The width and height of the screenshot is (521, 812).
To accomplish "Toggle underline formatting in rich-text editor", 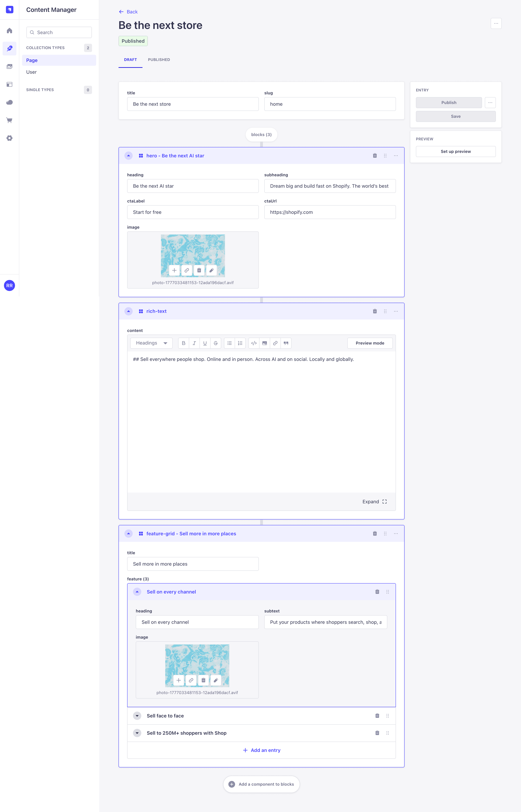I will pyautogui.click(x=205, y=343).
